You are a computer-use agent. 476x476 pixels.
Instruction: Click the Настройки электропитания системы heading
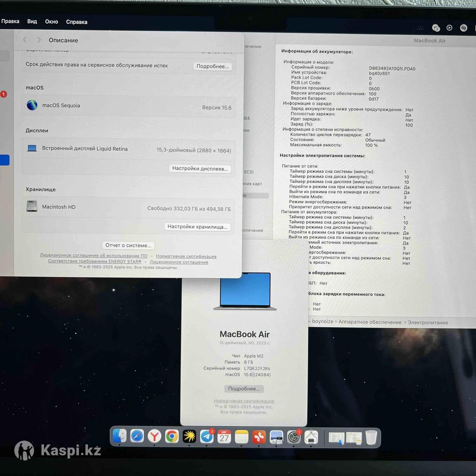322,155
